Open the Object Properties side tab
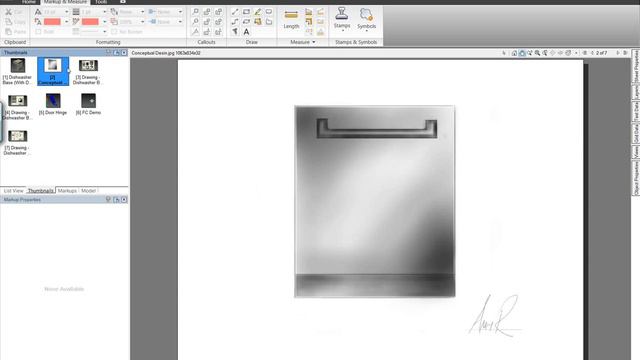This screenshot has height=360, width=640. [636, 178]
